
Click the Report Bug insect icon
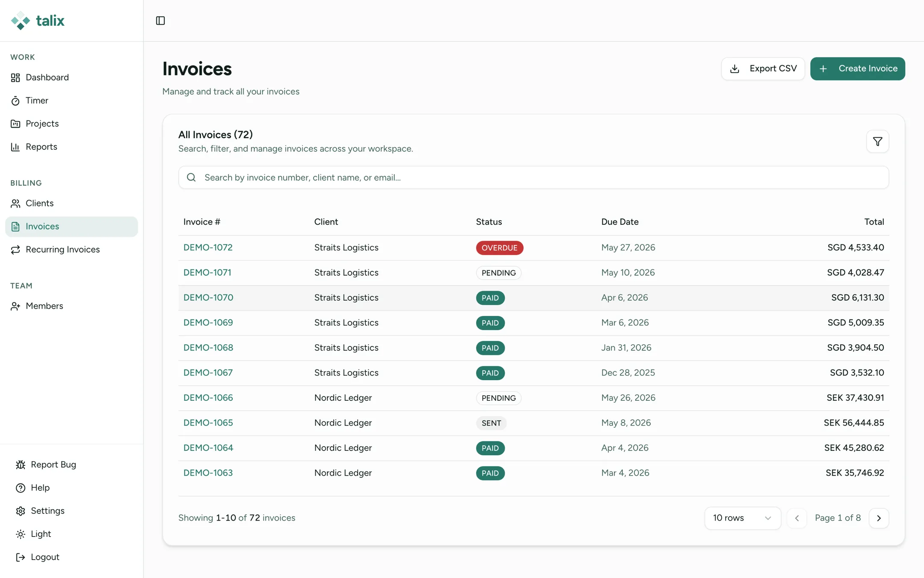[x=21, y=465]
